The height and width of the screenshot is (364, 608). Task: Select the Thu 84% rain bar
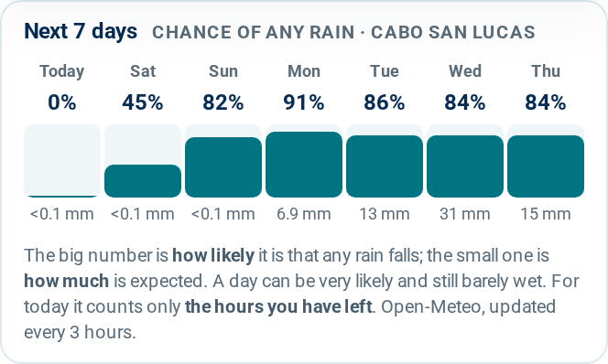point(546,161)
